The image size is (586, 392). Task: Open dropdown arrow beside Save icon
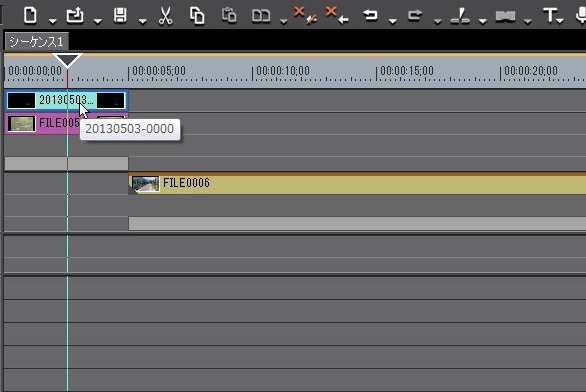pos(142,21)
